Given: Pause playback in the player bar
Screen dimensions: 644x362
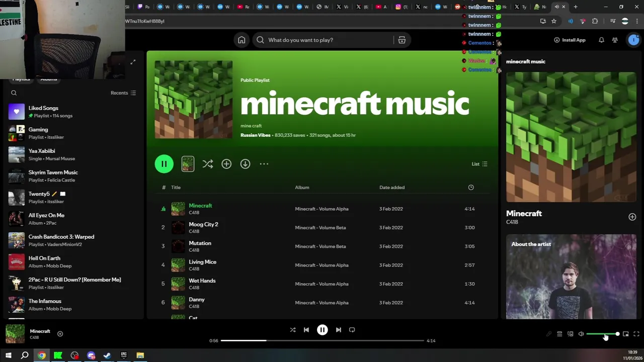Looking at the screenshot, I should pyautogui.click(x=322, y=330).
